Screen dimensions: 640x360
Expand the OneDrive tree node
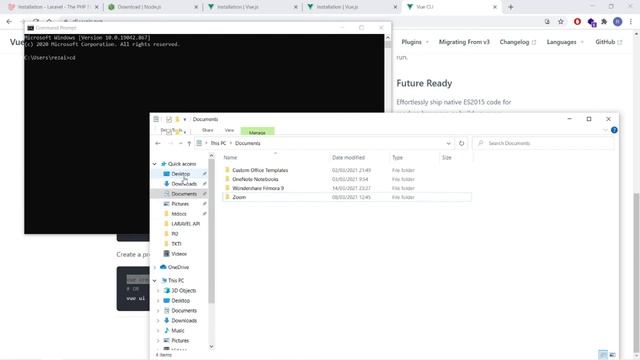coord(155,267)
